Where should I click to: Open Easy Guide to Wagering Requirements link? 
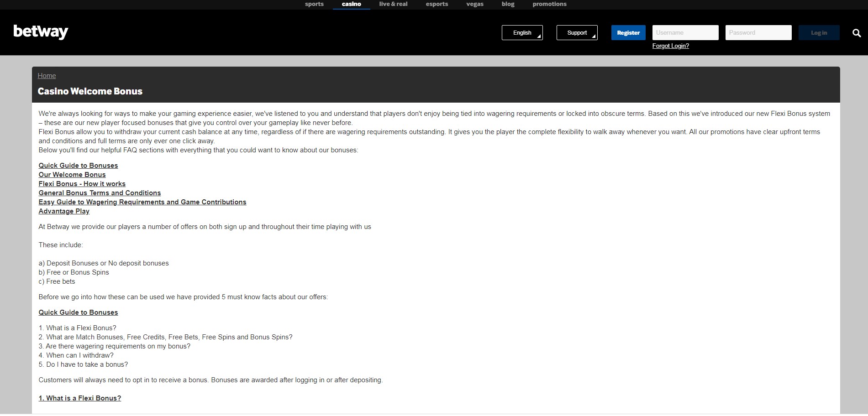click(142, 202)
